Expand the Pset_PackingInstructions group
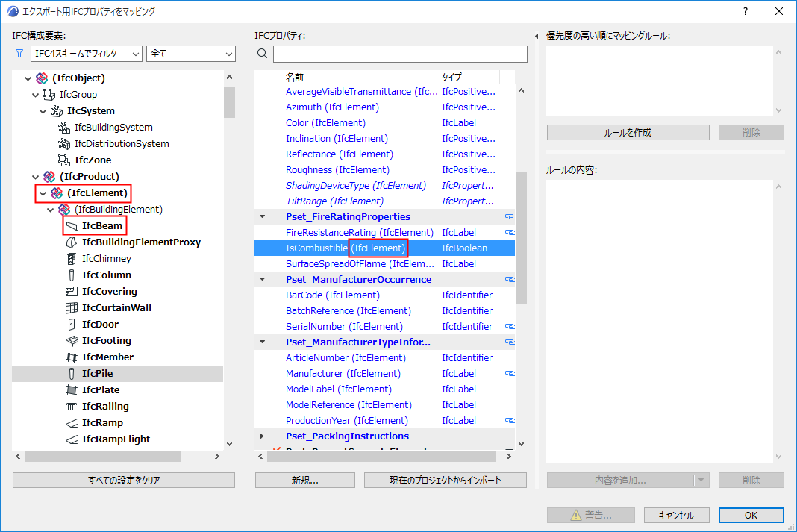Image resolution: width=797 pixels, height=532 pixels. [262, 436]
